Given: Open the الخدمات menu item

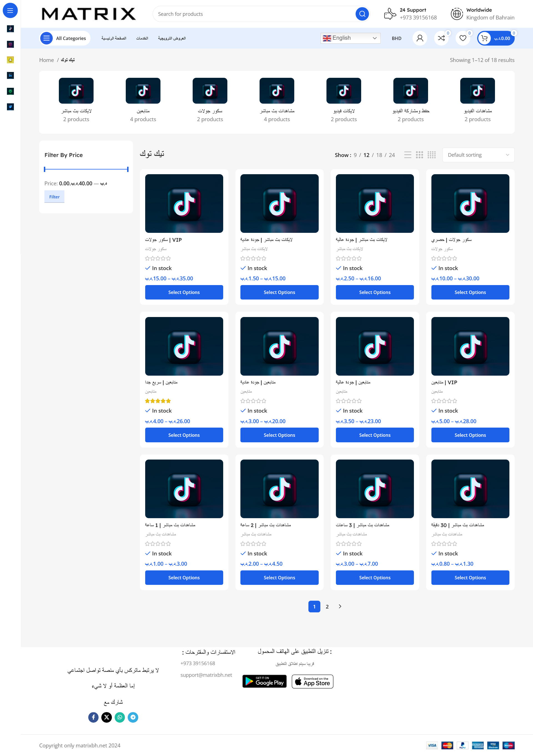Looking at the screenshot, I should [142, 38].
